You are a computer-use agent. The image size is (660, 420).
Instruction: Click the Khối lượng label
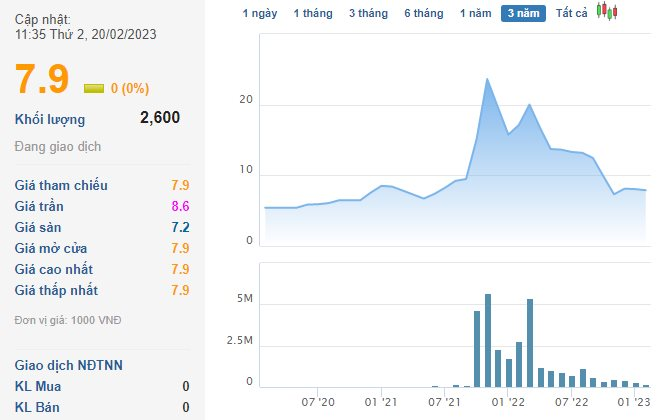tap(50, 120)
